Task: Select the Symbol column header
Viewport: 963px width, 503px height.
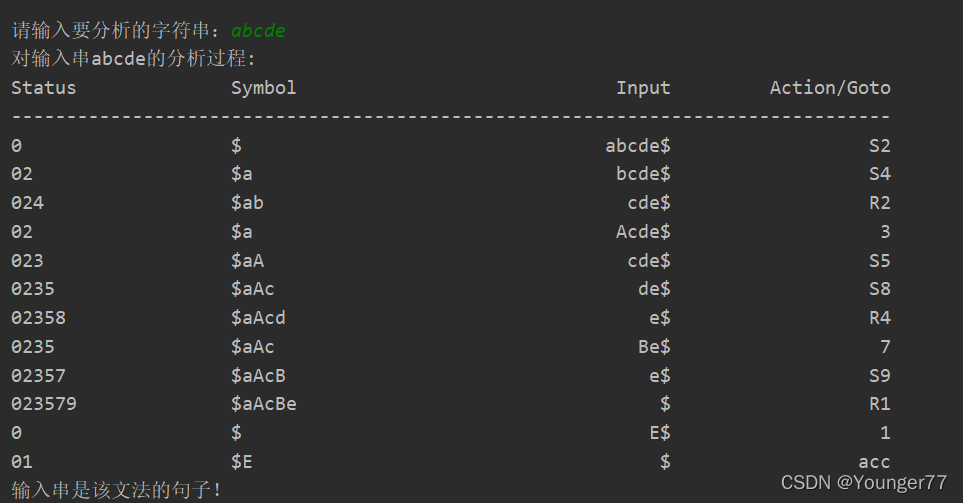Action: [x=263, y=88]
